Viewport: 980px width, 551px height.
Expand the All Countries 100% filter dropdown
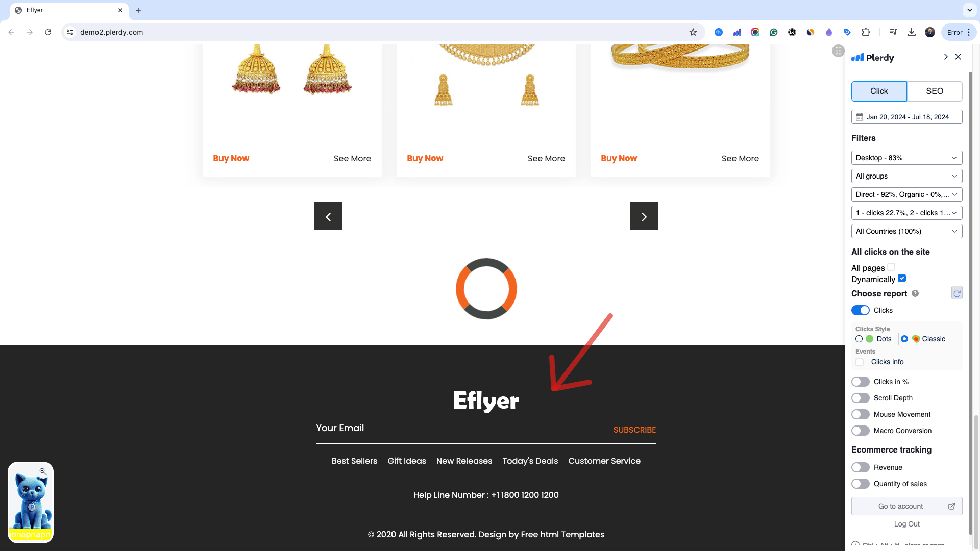coord(906,232)
